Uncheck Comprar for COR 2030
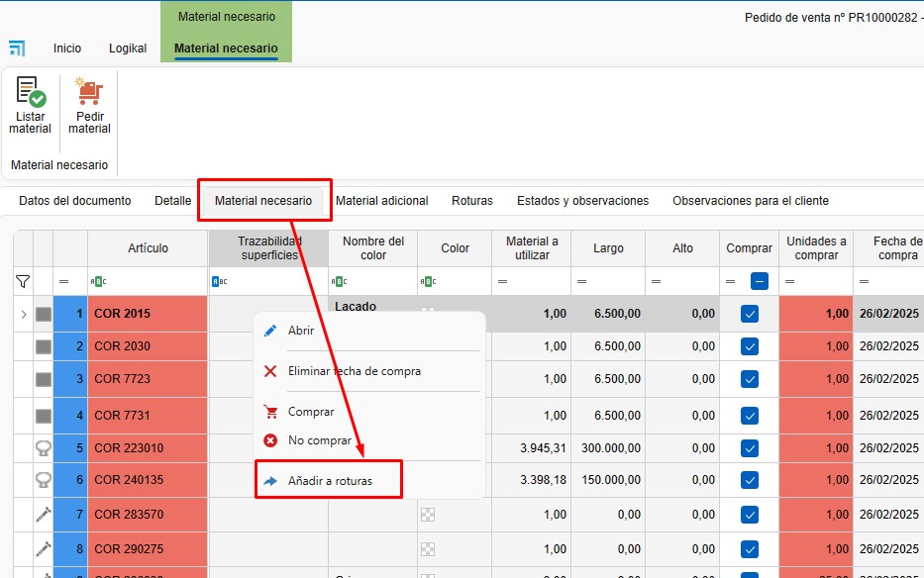 pos(750,346)
